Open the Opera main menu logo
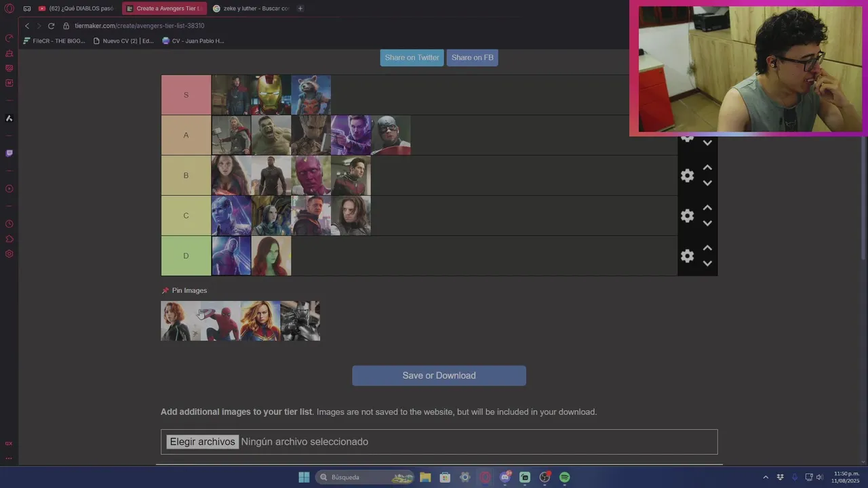Viewport: 868px width, 488px height. (9, 9)
